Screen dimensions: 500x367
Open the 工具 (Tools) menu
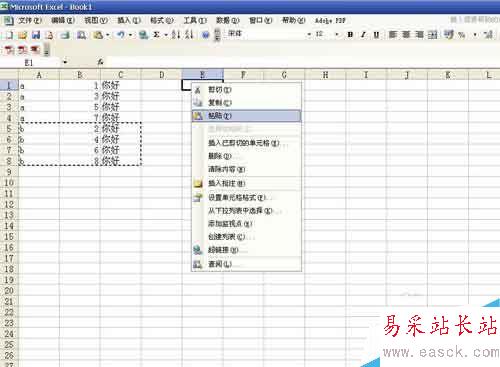coord(195,21)
